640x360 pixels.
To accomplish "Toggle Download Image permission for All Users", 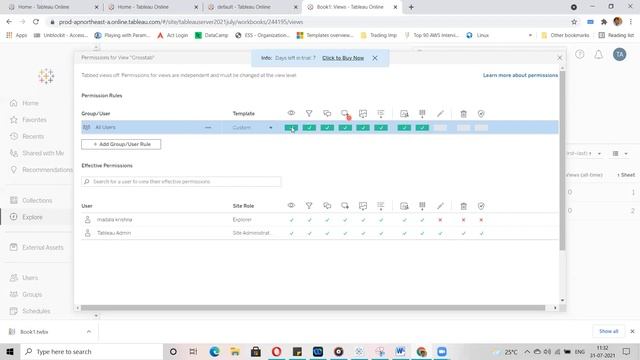I will (x=363, y=128).
